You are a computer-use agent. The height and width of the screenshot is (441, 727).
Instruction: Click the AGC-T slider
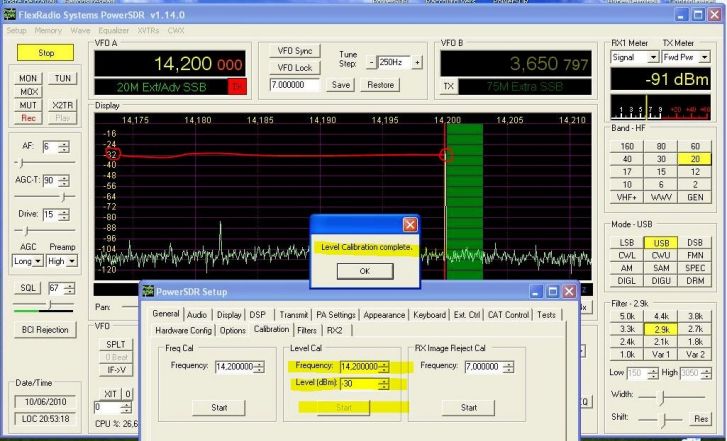[x=45, y=197]
